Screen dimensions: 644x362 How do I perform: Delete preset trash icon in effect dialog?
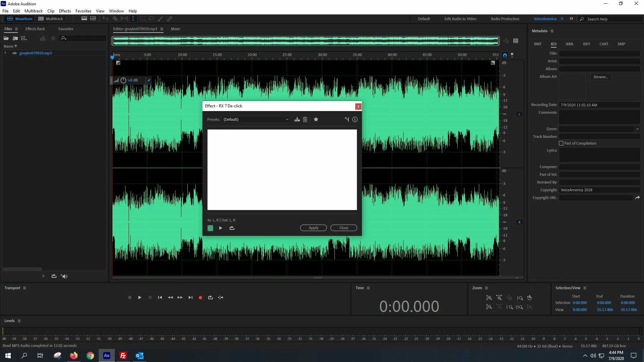click(x=305, y=119)
